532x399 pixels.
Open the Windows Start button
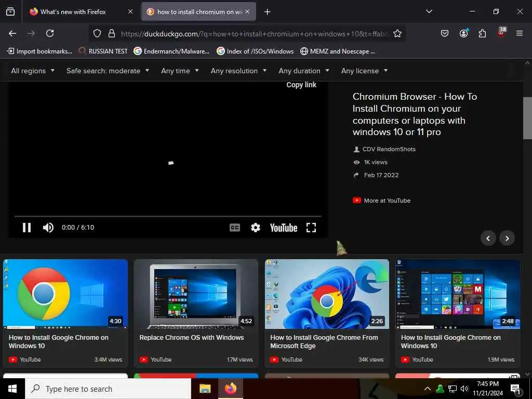click(x=12, y=389)
